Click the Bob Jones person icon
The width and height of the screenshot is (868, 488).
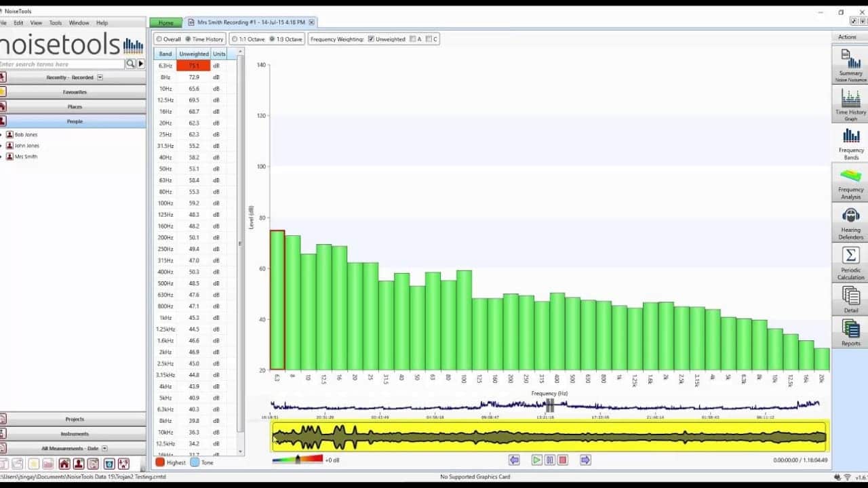[x=9, y=135]
